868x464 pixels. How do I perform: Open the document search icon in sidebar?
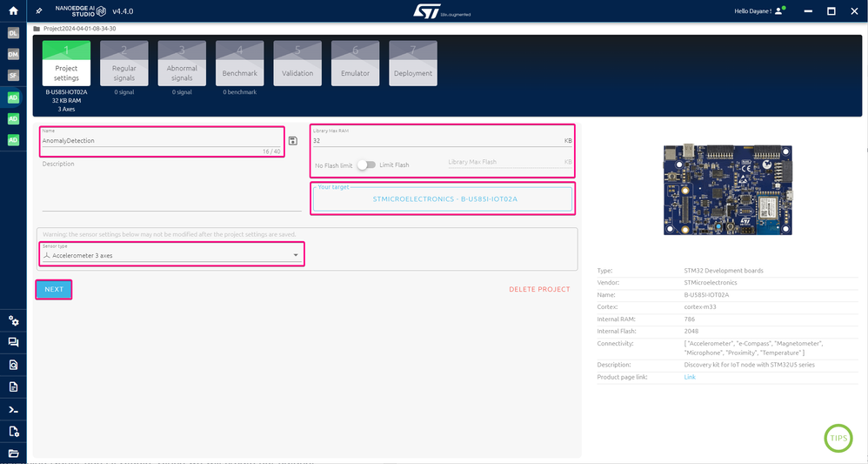click(13, 365)
